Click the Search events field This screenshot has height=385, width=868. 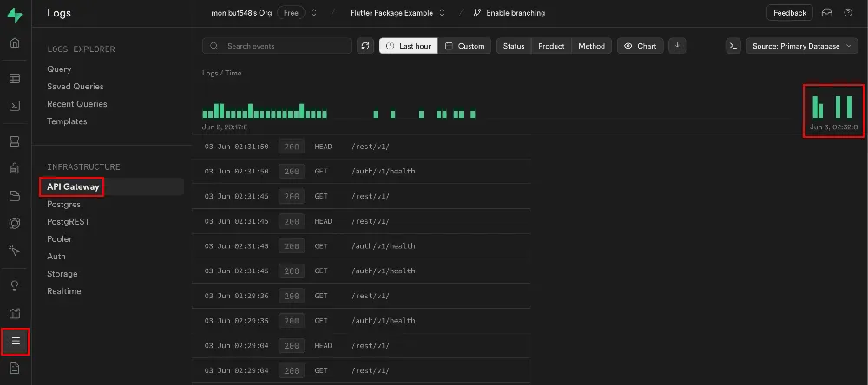pyautogui.click(x=277, y=46)
